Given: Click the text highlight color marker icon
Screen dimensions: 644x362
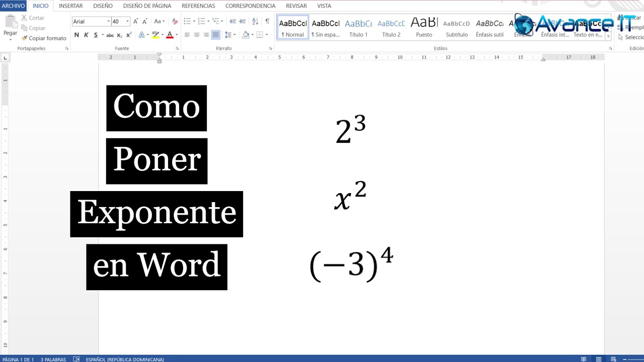Looking at the screenshot, I should pos(155,35).
